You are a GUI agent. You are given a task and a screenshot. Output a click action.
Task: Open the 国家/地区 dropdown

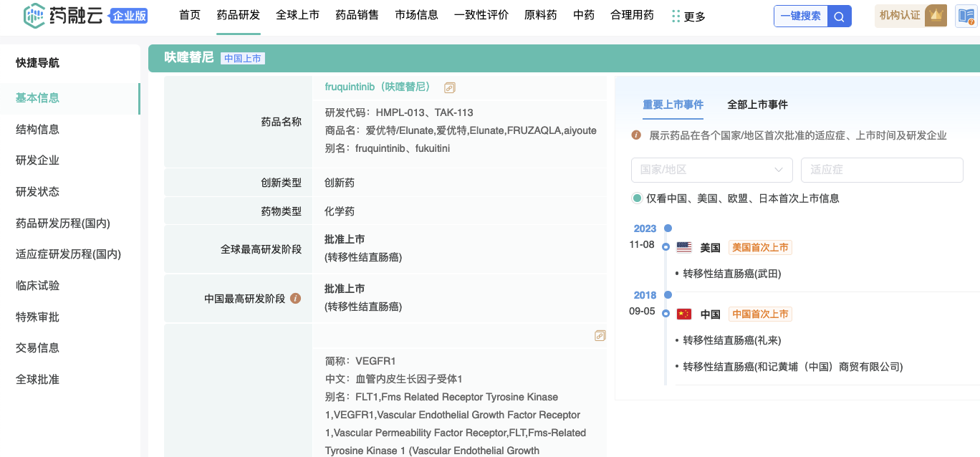click(712, 170)
